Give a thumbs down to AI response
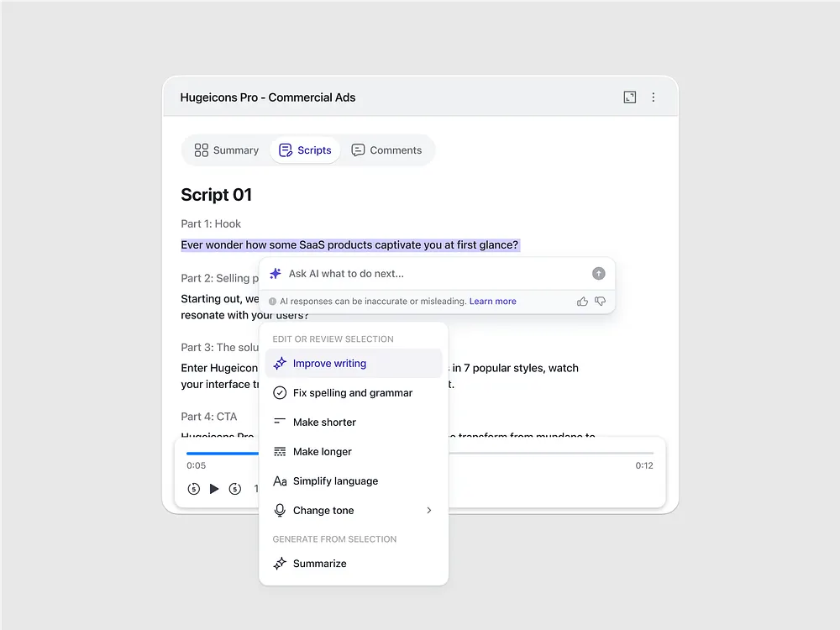 [x=600, y=301]
